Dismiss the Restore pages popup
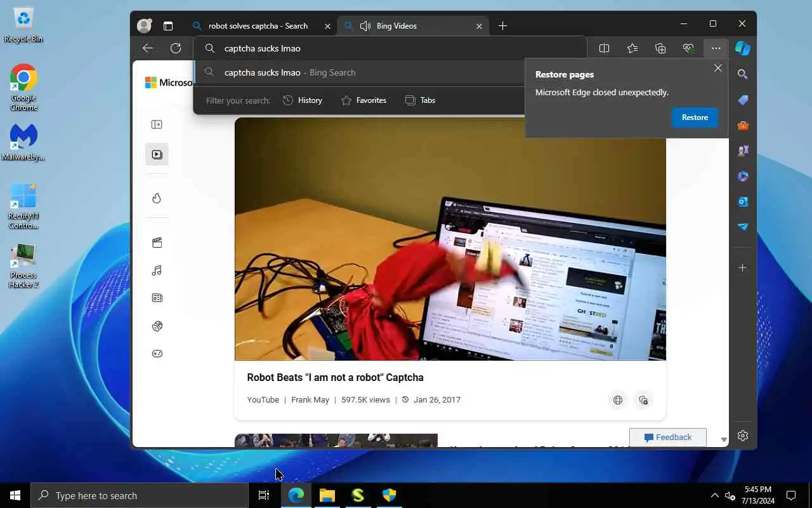The height and width of the screenshot is (508, 812). point(717,68)
